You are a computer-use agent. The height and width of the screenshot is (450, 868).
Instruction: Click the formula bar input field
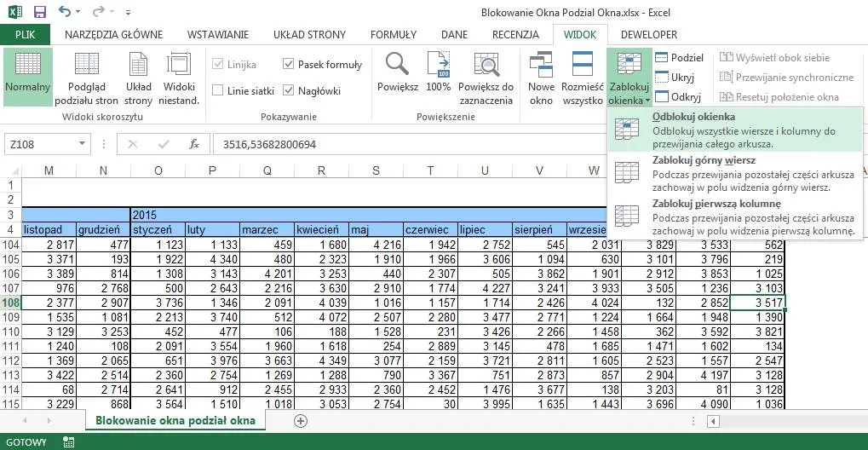(x=511, y=145)
